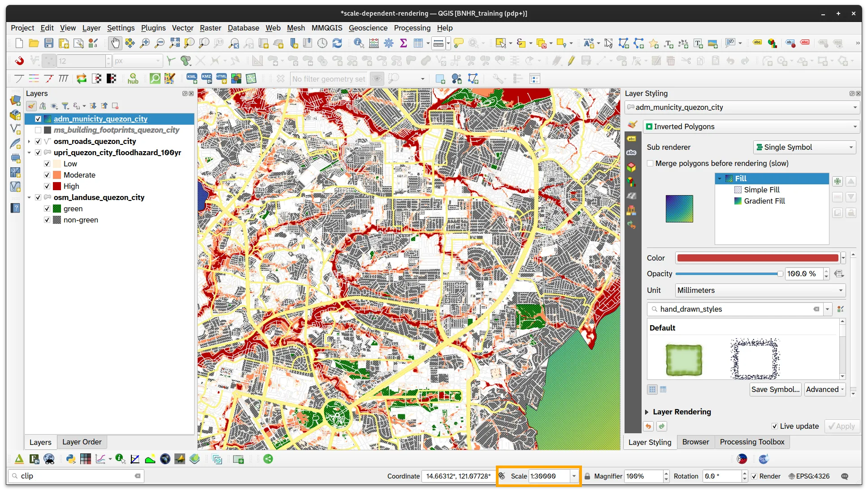868x492 pixels.
Task: Click the green add symbol layer plus
Action: tap(837, 181)
